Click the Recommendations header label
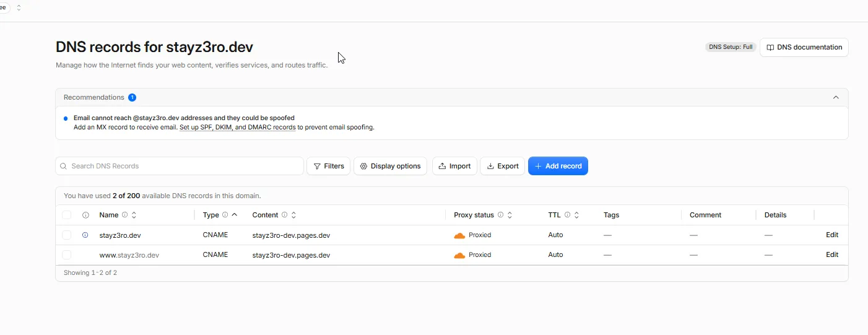Viewport: 868px width, 335px height. [94, 97]
